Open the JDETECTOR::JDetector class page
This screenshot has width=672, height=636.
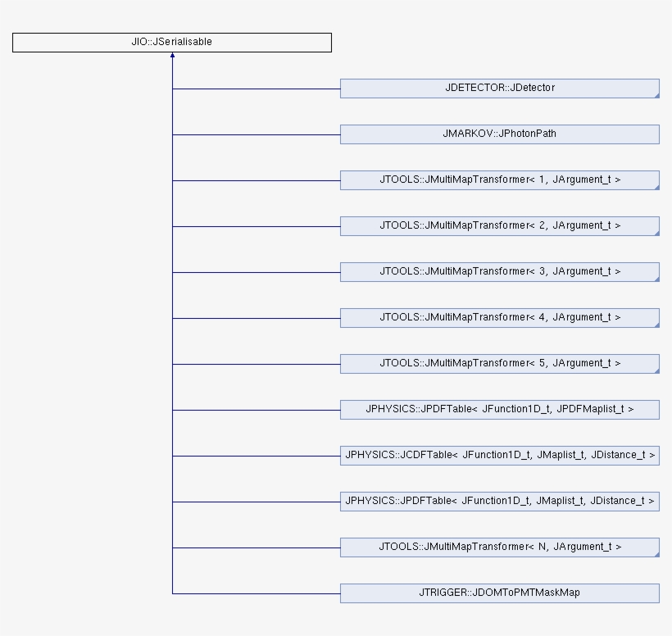click(x=499, y=88)
